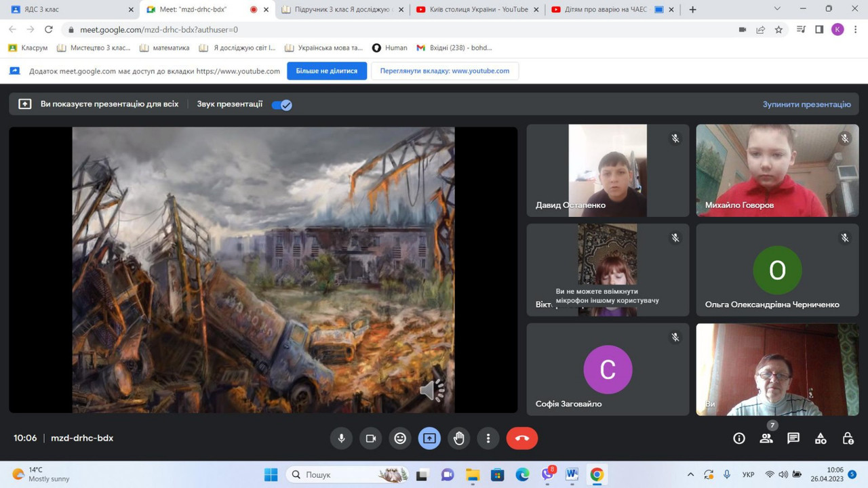Turn off camera in Meet controls
This screenshot has width=868, height=488.
[371, 439]
